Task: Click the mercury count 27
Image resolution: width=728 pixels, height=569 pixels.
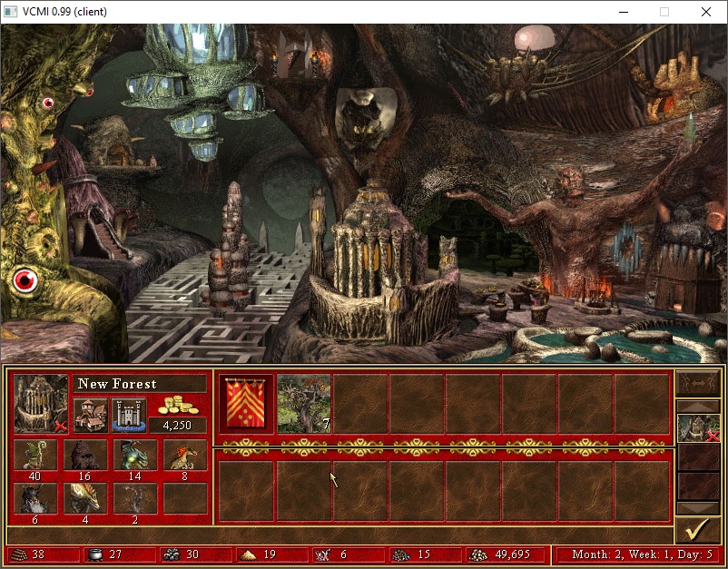Action: [115, 554]
